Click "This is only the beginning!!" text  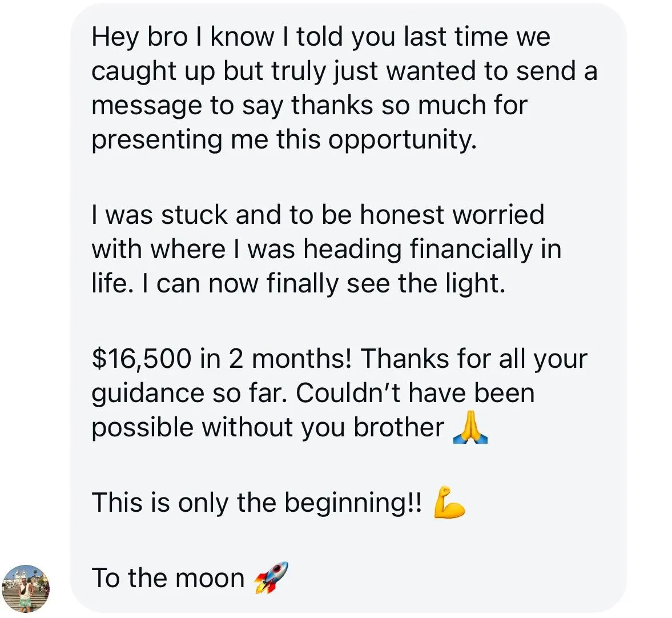[257, 503]
